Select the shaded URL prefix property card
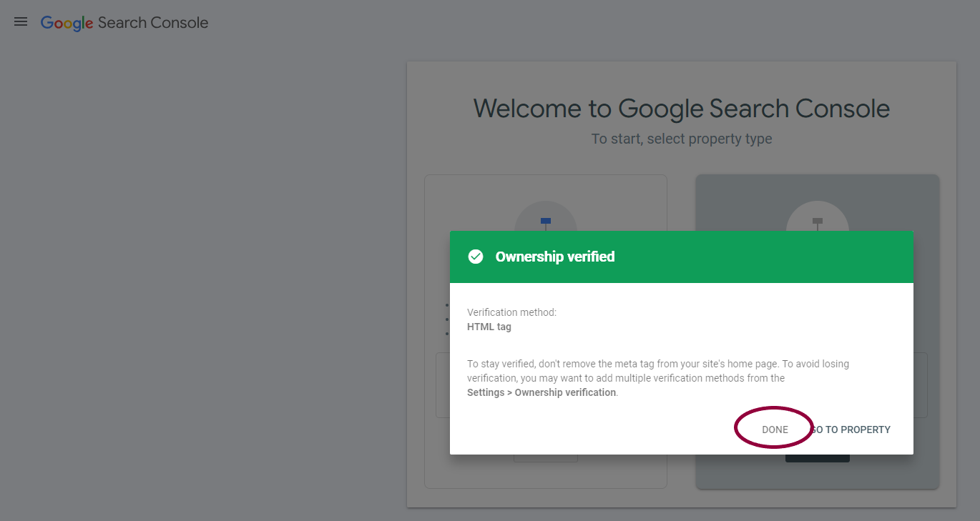Viewport: 980px width, 521px height. [x=818, y=332]
